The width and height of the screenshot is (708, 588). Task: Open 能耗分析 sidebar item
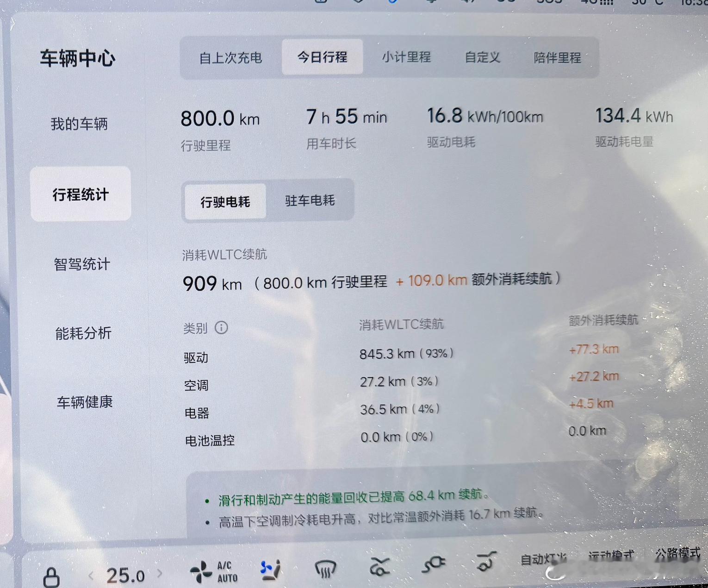coord(83,333)
